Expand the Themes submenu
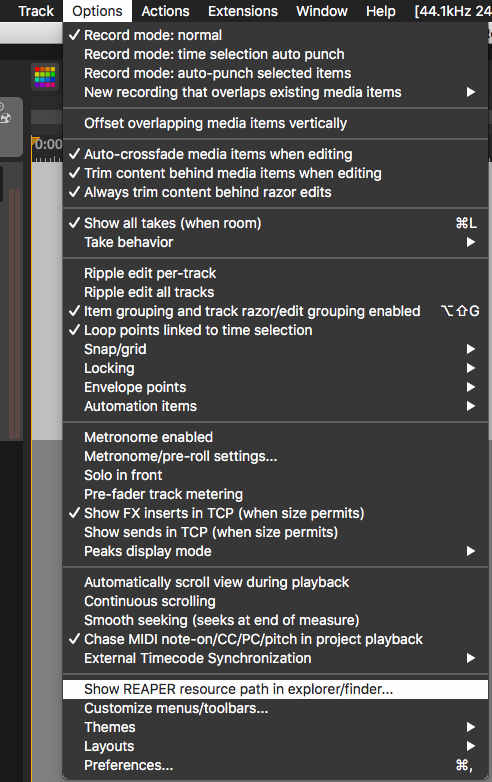This screenshot has height=782, width=492. coord(275,727)
